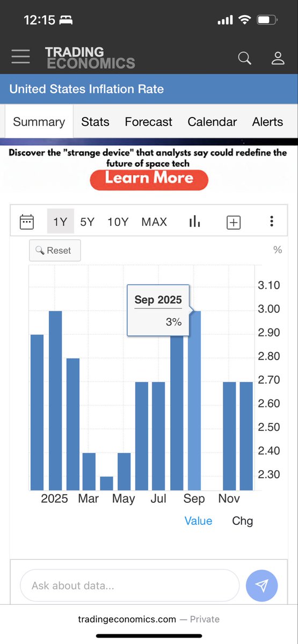The image size is (298, 644).
Task: Show the Chg series view
Action: pos(242,521)
